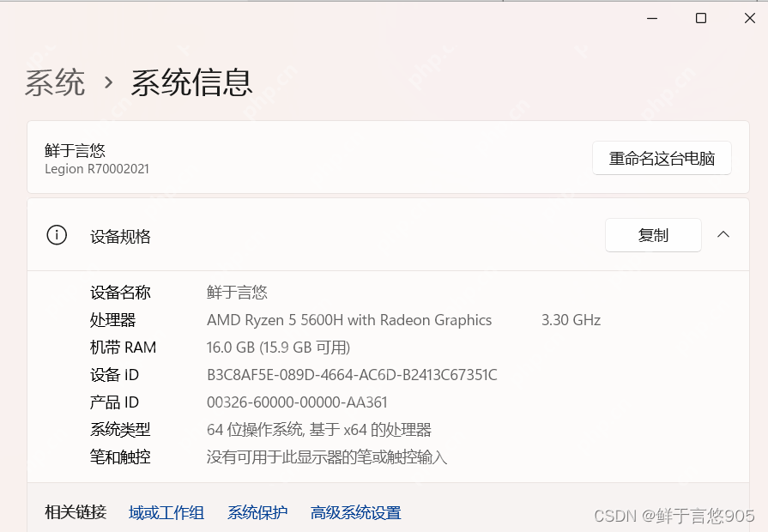The image size is (768, 532).
Task: Go back to 系统 via the breadcrumb
Action: click(55, 83)
